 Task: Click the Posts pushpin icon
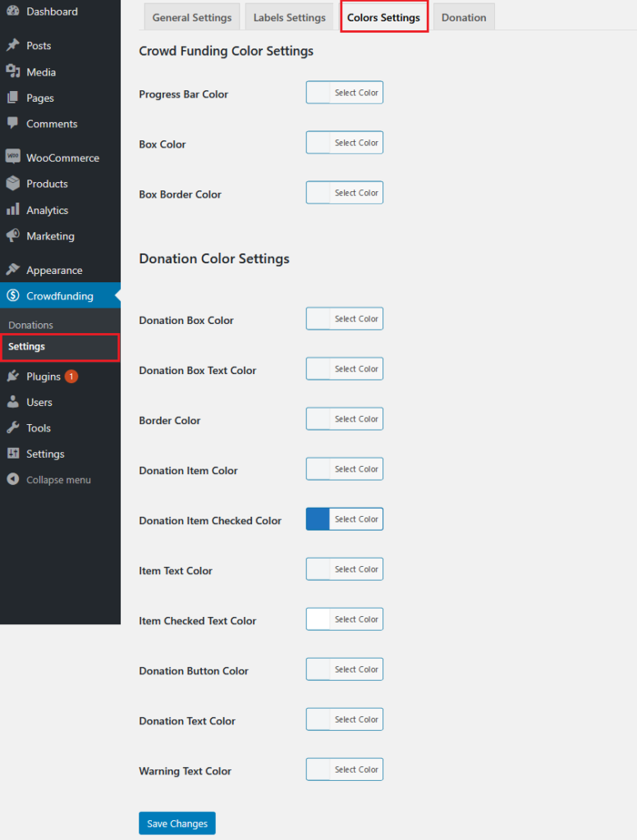coord(13,45)
